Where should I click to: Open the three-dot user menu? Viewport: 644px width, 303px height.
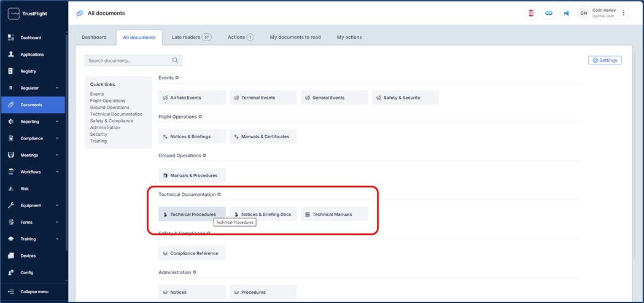tap(624, 13)
